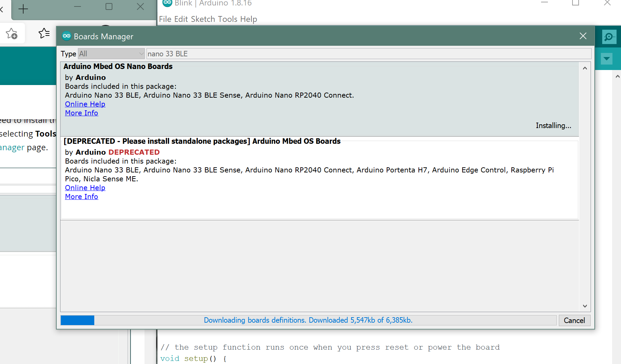Screen dimensions: 621x364
Task: Click the Arduino logo in the Boards Manager title
Action: (67, 36)
